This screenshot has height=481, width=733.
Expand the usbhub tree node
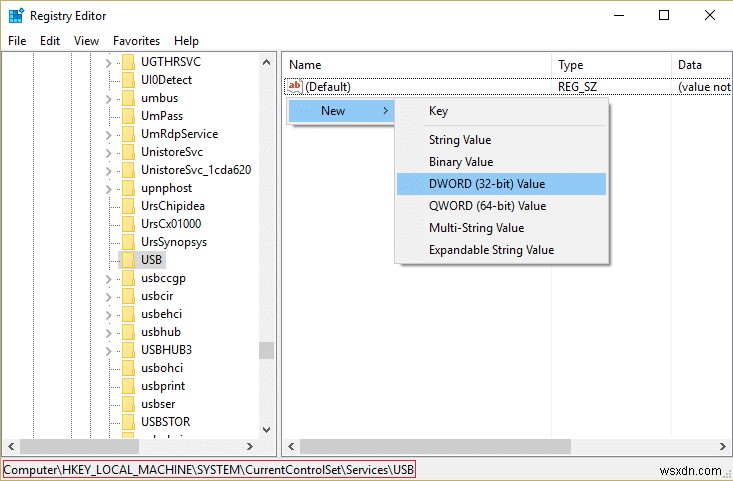click(108, 333)
